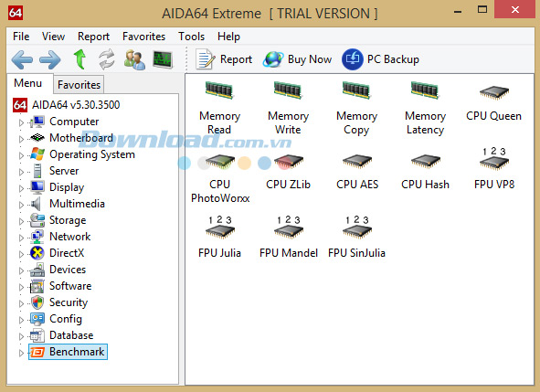Open the Memory Write benchmark icon
Screen dimensions: 540x392
pos(288,90)
